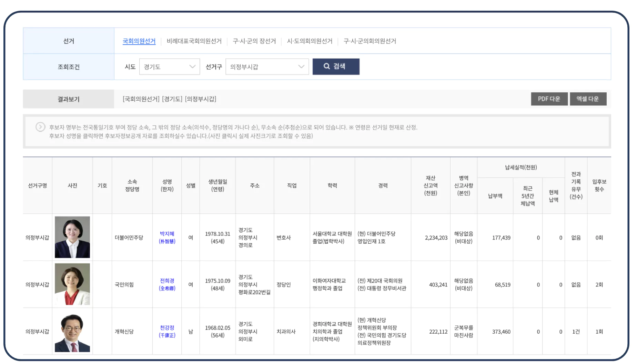Click birth date 1968.02.05 cell
Viewport: 637px width, 364px height.
coord(218,331)
